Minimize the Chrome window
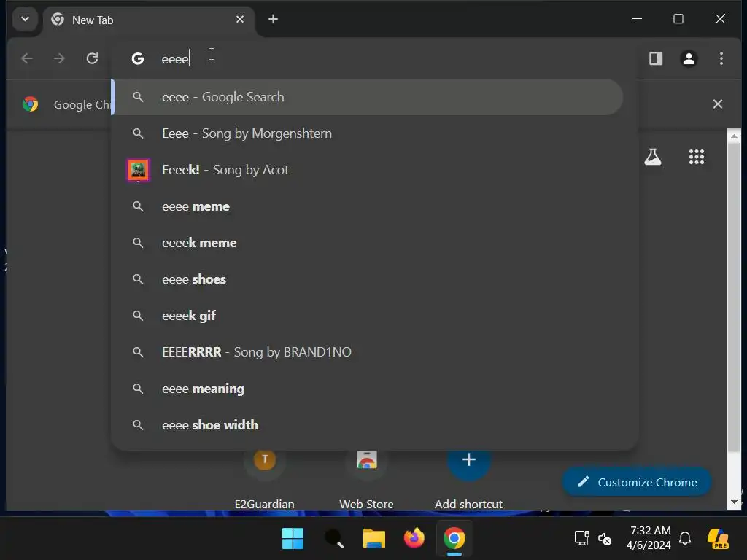 (637, 19)
